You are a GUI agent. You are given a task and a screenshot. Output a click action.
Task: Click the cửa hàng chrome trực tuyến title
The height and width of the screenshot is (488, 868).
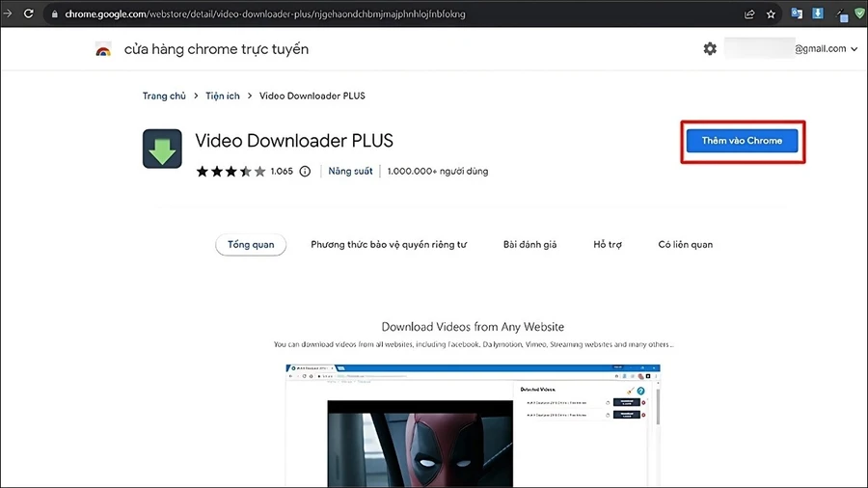coord(216,49)
